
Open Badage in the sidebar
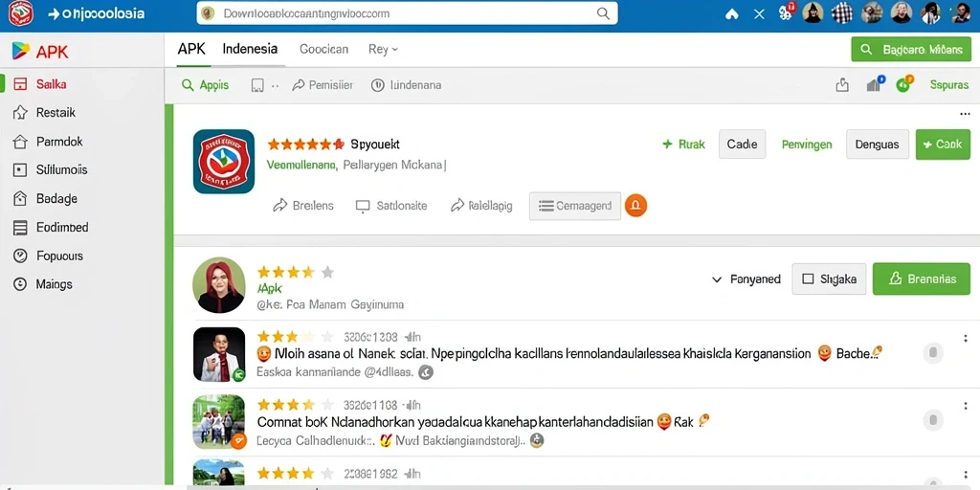click(x=45, y=199)
